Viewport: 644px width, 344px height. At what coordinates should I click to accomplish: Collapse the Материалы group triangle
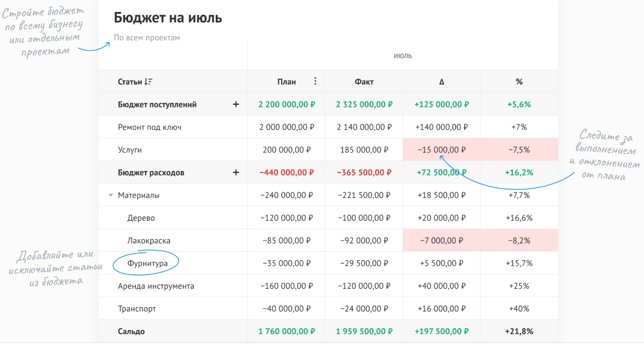pyautogui.click(x=111, y=195)
